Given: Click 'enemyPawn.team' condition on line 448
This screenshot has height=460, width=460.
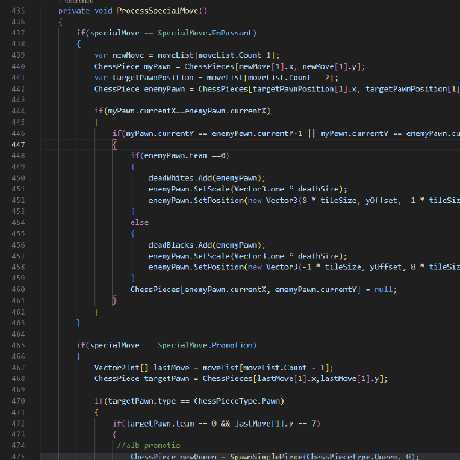Looking at the screenshot, I should pos(175,156).
